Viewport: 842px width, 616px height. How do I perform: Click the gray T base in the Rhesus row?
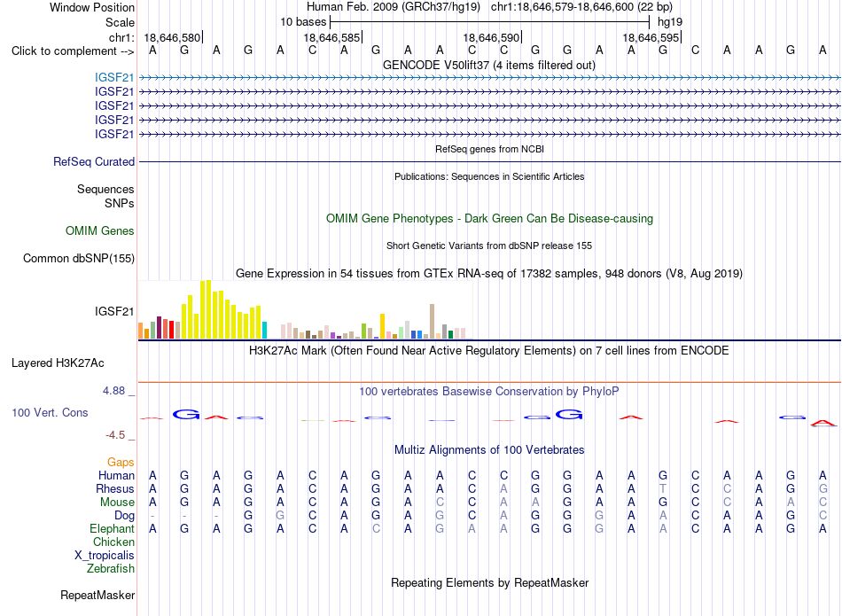point(663,488)
